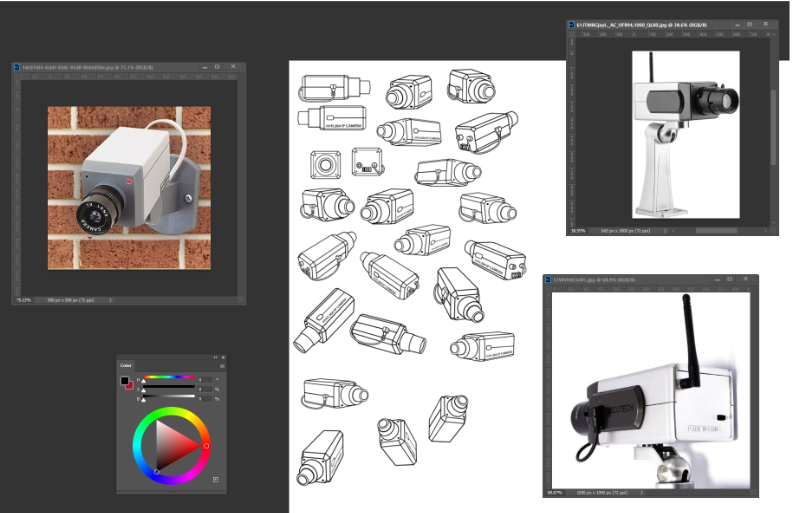Click the brick-wall security camera image
The width and height of the screenshot is (794, 513).
point(129,187)
